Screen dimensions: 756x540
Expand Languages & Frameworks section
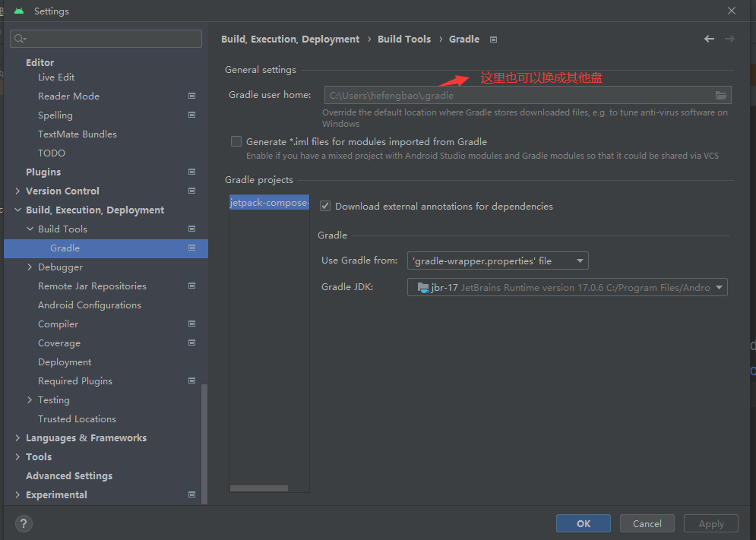[17, 437]
